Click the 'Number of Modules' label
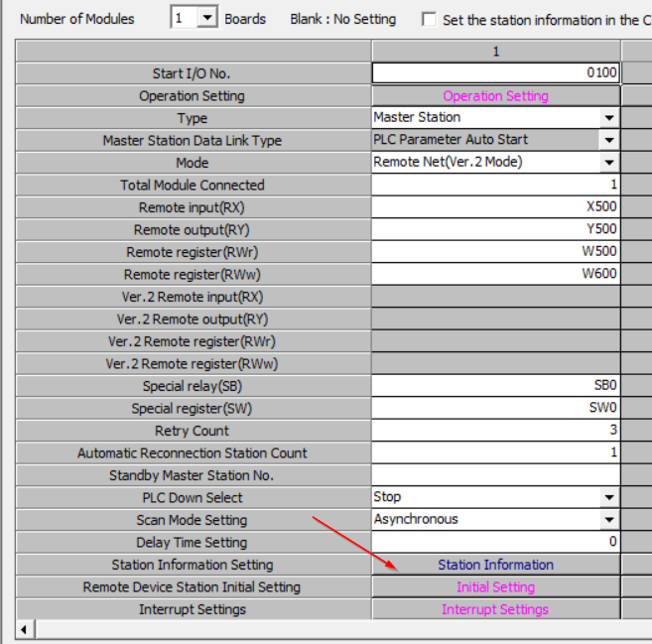Screen dimensions: 652x644 pyautogui.click(x=77, y=19)
